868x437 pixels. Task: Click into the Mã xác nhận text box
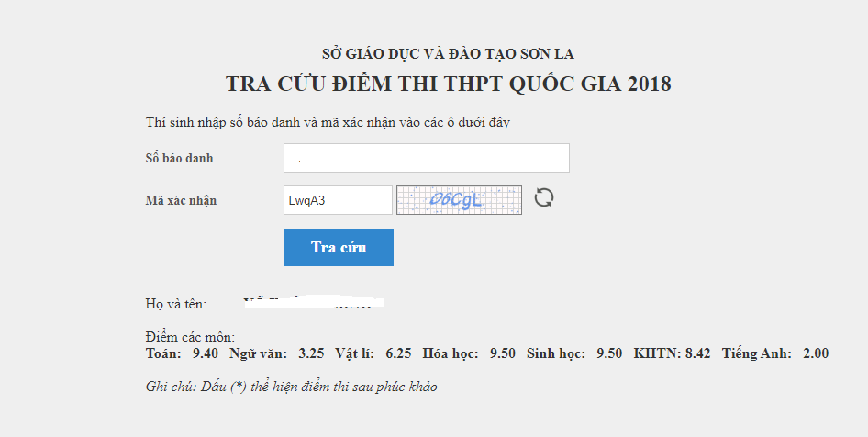point(338,200)
